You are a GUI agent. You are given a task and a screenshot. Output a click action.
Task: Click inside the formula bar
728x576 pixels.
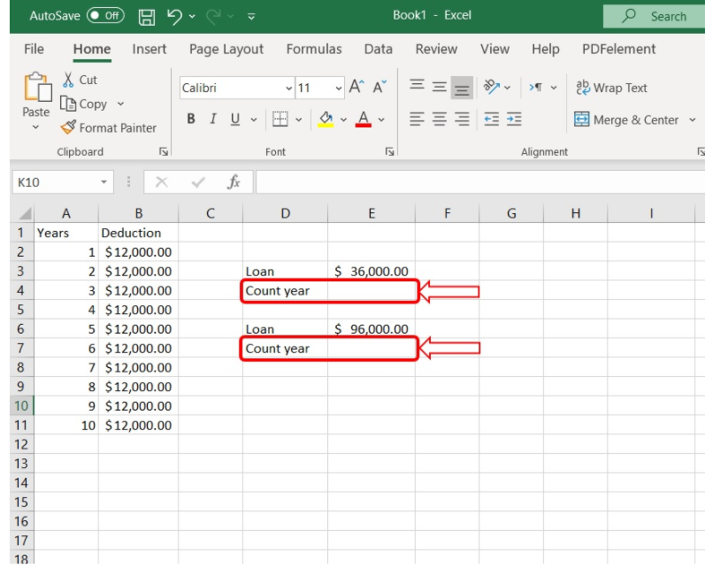(x=480, y=182)
